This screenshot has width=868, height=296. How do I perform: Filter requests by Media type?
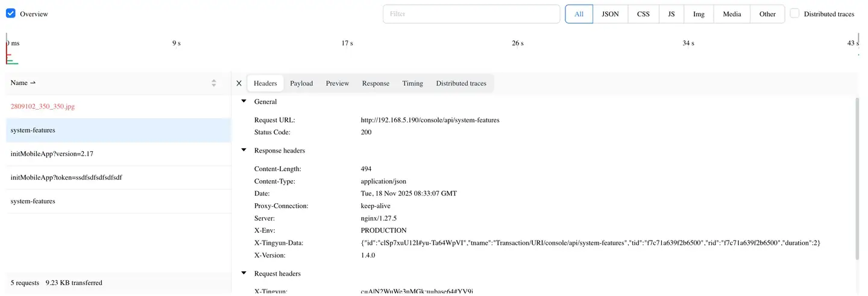(732, 14)
